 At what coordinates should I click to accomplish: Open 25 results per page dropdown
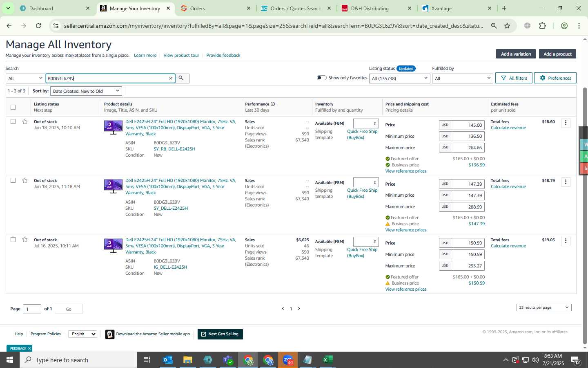click(x=544, y=307)
